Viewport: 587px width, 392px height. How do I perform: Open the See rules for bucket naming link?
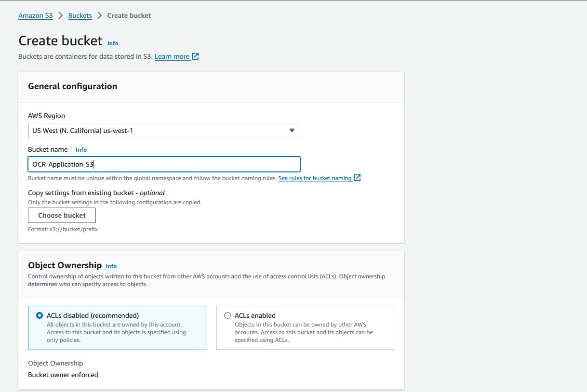pos(315,178)
